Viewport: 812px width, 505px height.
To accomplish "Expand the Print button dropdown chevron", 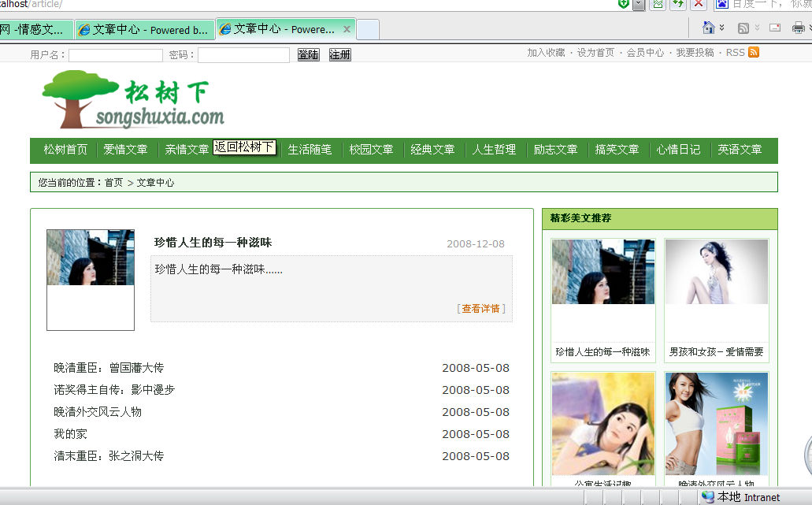I will point(809,28).
